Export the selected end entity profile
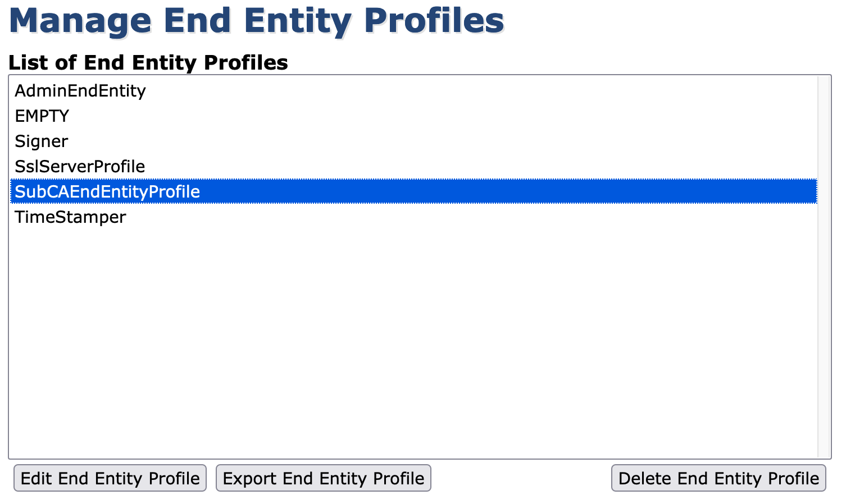This screenshot has width=846, height=504. click(324, 478)
